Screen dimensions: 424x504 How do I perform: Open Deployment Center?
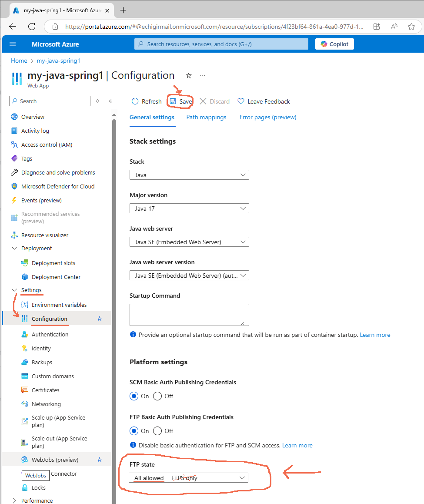point(56,277)
